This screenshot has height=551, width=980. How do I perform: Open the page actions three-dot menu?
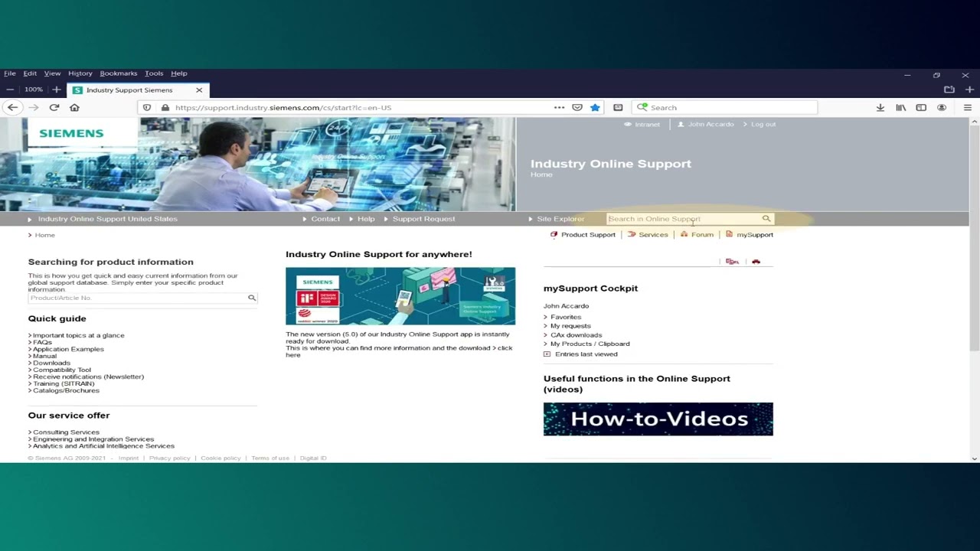560,108
